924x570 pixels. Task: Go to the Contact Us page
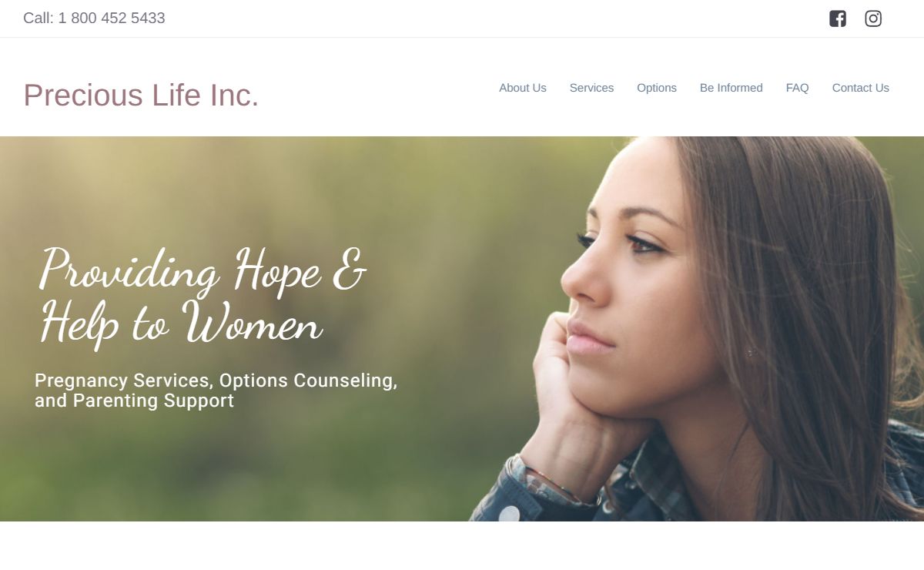tap(861, 88)
